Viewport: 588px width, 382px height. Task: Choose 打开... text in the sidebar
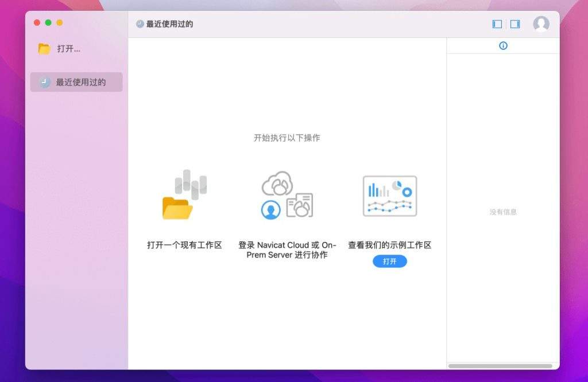point(69,49)
